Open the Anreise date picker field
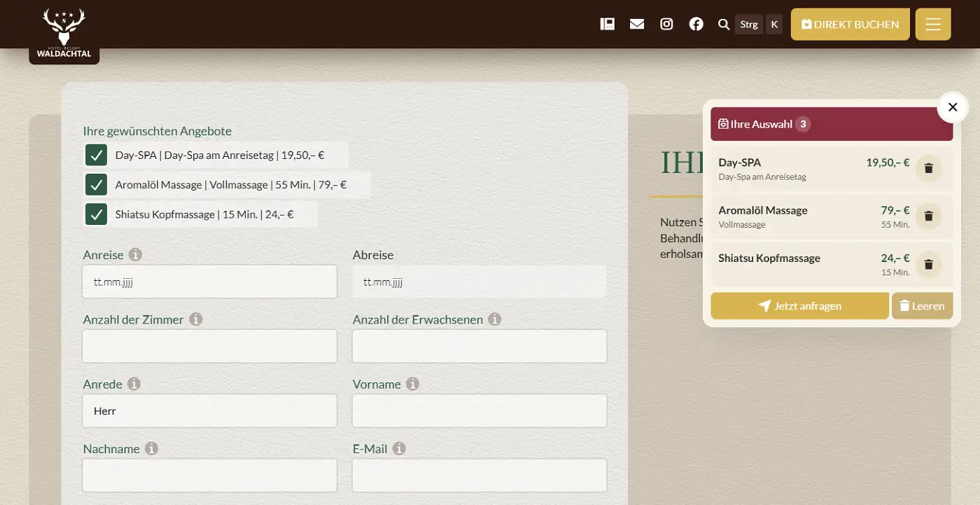Viewport: 980px width, 505px height. coord(209,282)
